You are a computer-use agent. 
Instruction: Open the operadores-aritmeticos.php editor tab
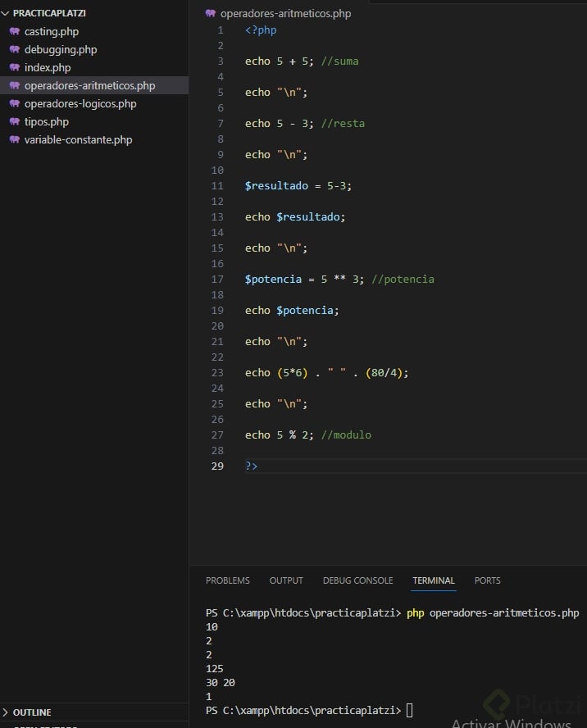coord(284,13)
